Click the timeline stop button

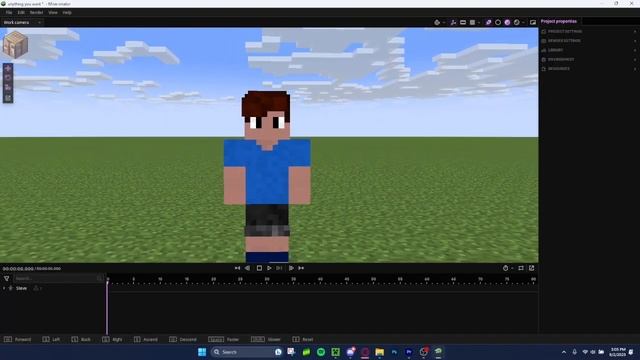(x=259, y=268)
